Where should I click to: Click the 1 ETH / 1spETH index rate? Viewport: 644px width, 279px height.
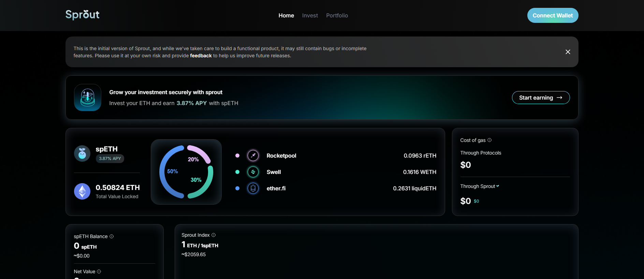point(200,245)
